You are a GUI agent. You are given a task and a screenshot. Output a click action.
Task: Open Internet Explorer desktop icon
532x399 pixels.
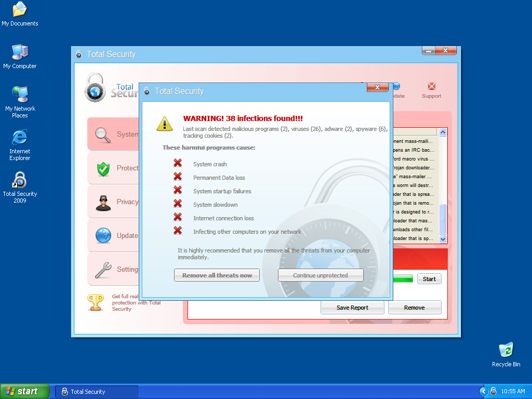[x=20, y=138]
